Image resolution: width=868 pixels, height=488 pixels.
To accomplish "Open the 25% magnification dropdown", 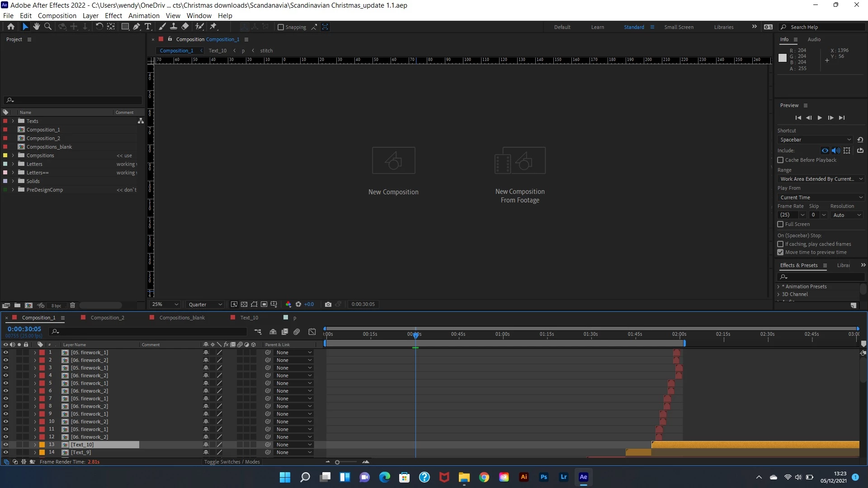I will click(x=165, y=305).
